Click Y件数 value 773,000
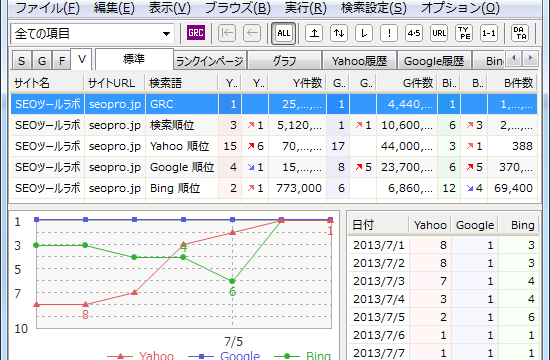This screenshot has width=550, height=360. (x=299, y=188)
